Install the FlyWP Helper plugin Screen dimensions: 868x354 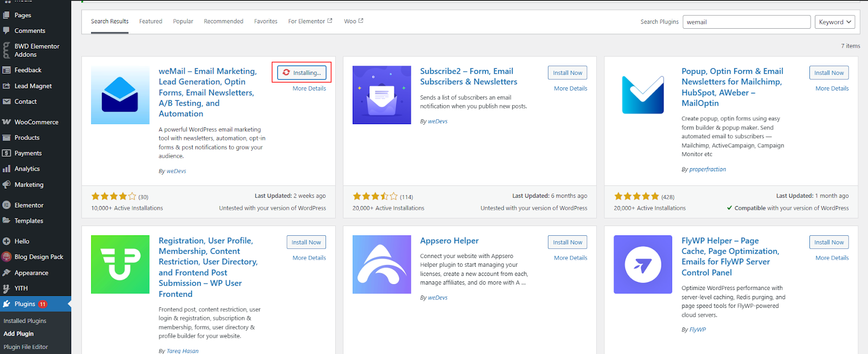(829, 242)
